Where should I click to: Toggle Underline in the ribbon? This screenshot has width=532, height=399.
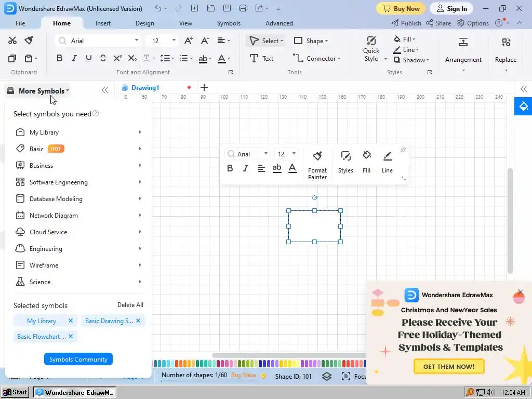[x=88, y=58]
